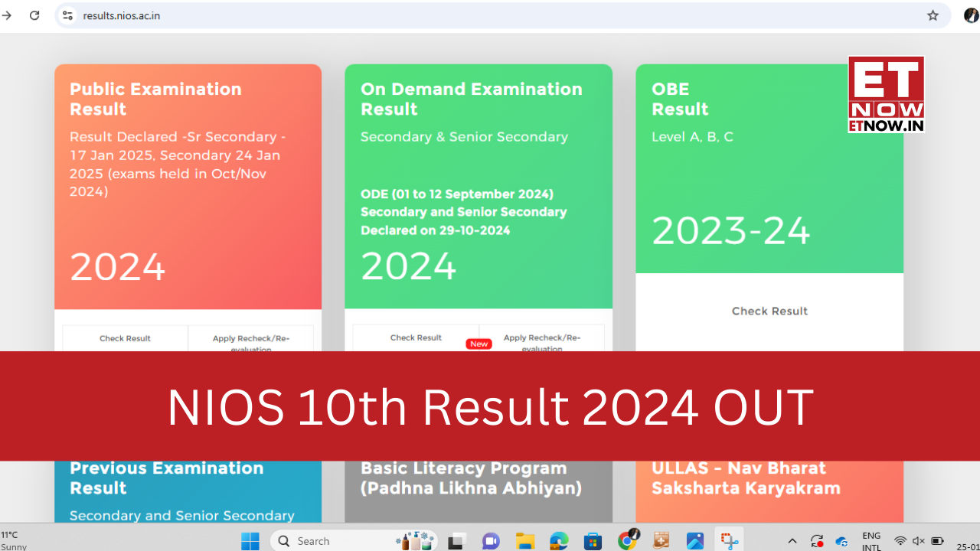Open the browser profile avatar

[971, 15]
